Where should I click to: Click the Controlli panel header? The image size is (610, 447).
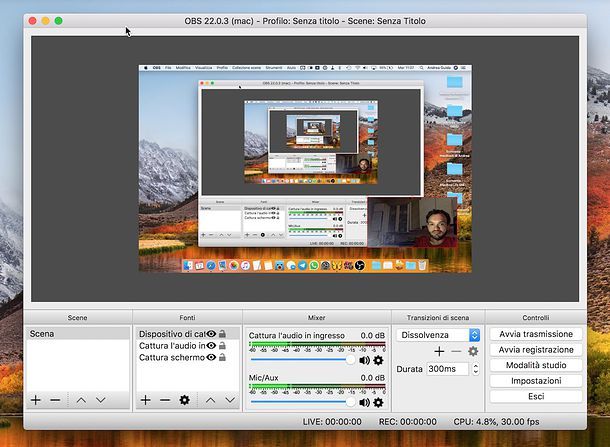[x=536, y=317]
